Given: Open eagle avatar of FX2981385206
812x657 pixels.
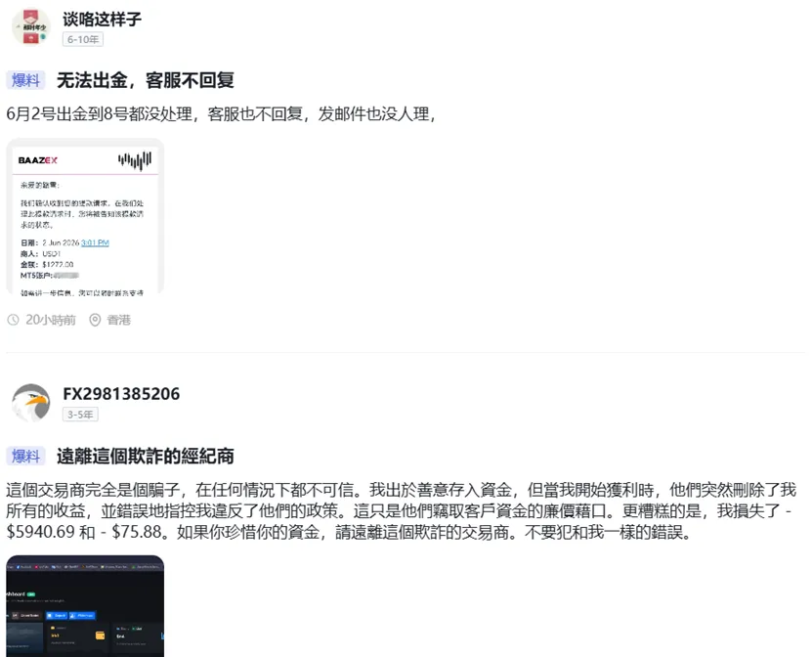Looking at the screenshot, I should (x=31, y=402).
